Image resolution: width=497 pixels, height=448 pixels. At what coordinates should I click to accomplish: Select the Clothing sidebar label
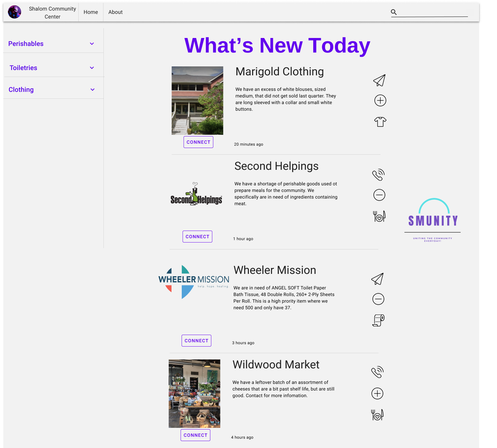[x=21, y=90]
